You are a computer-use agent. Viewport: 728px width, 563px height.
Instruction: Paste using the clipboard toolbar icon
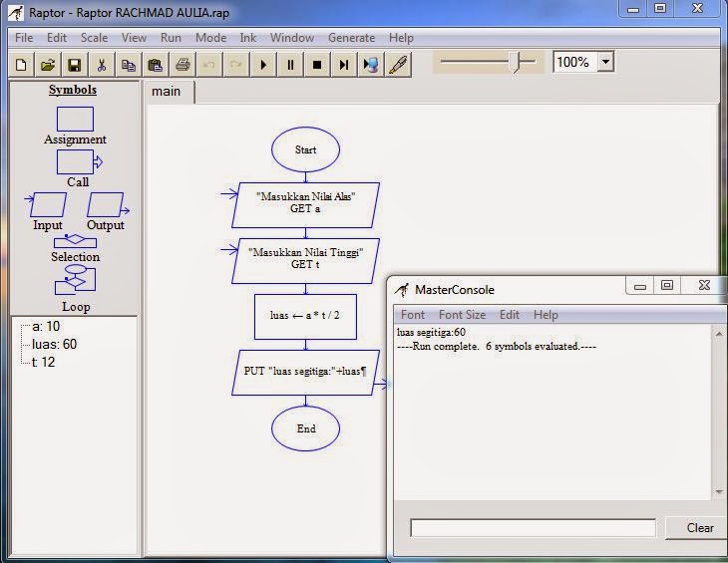pyautogui.click(x=155, y=65)
